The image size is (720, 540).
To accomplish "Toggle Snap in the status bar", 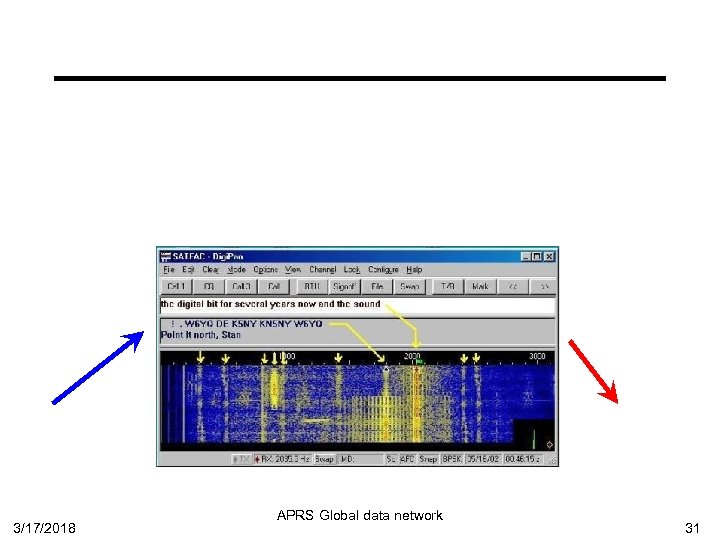I will [428, 459].
